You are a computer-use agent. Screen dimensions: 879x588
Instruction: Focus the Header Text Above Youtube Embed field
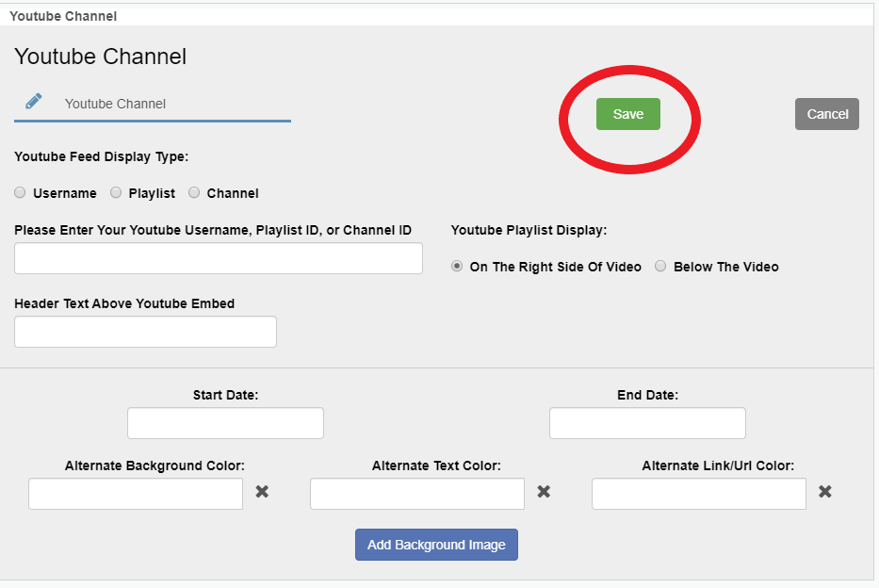145,332
